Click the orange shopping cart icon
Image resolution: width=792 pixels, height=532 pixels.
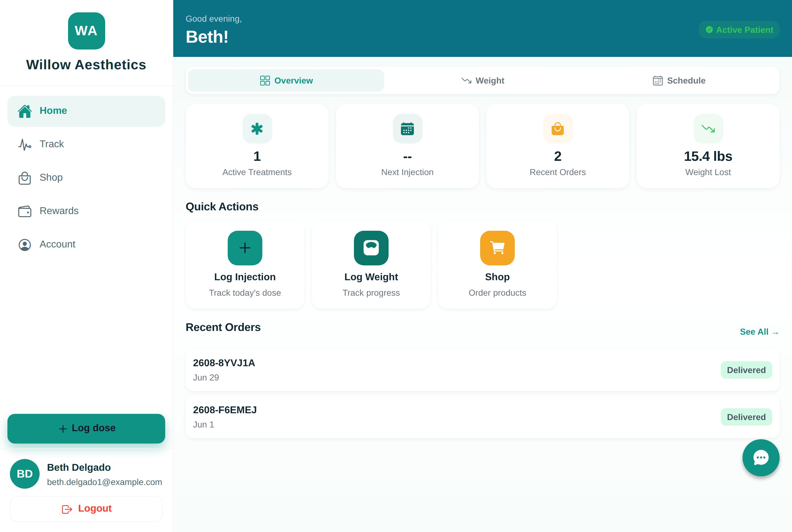497,248
